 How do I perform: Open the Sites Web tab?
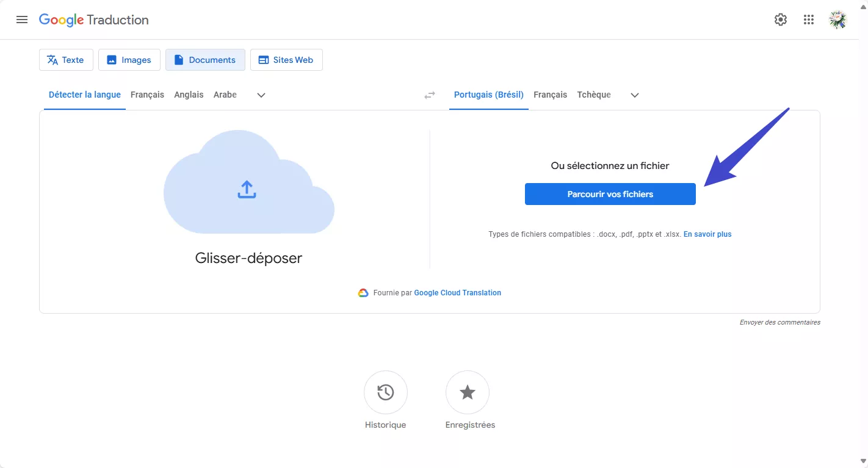pos(286,59)
